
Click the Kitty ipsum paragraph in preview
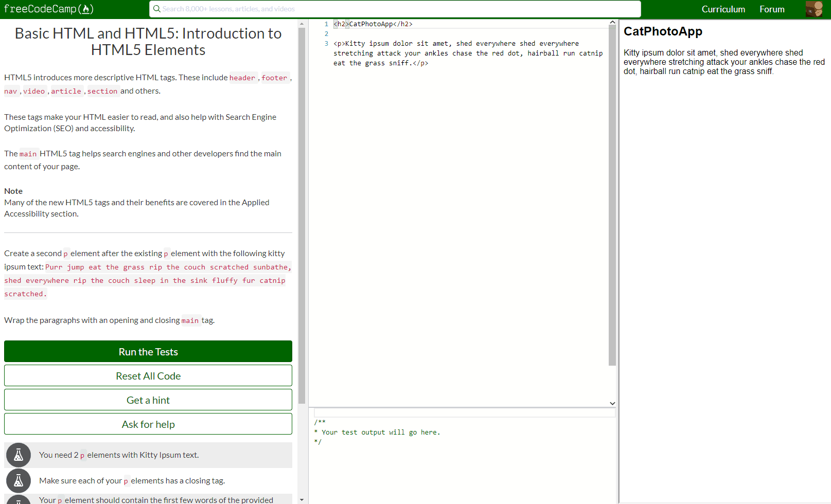coord(724,62)
